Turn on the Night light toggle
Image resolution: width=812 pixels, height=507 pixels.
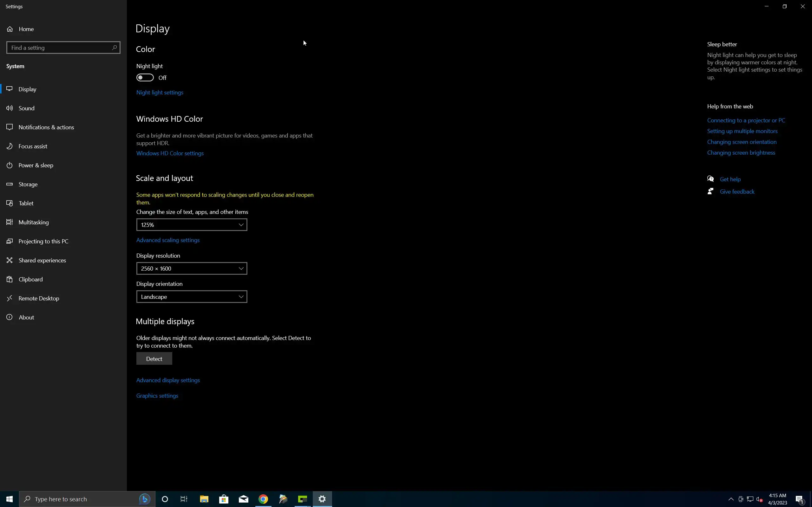(145, 77)
